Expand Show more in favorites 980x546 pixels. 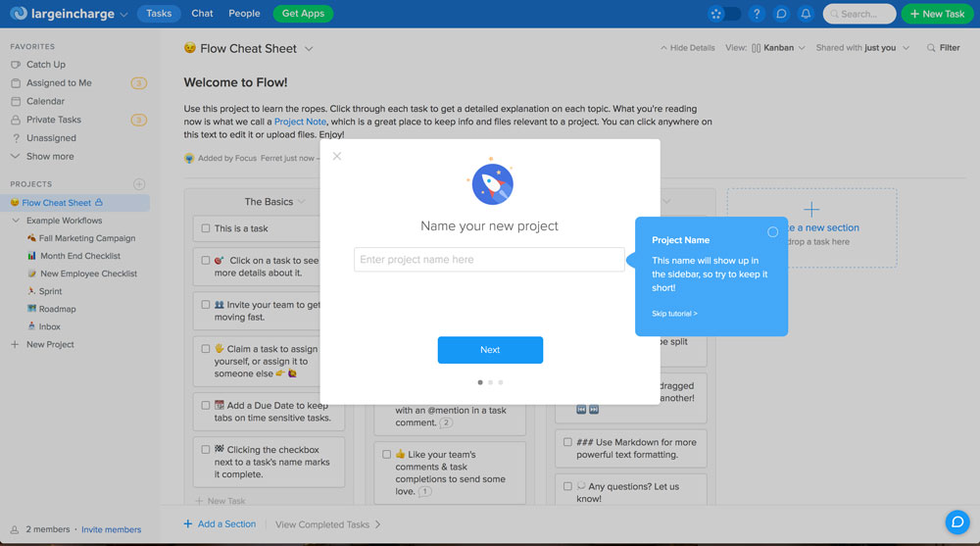point(50,157)
